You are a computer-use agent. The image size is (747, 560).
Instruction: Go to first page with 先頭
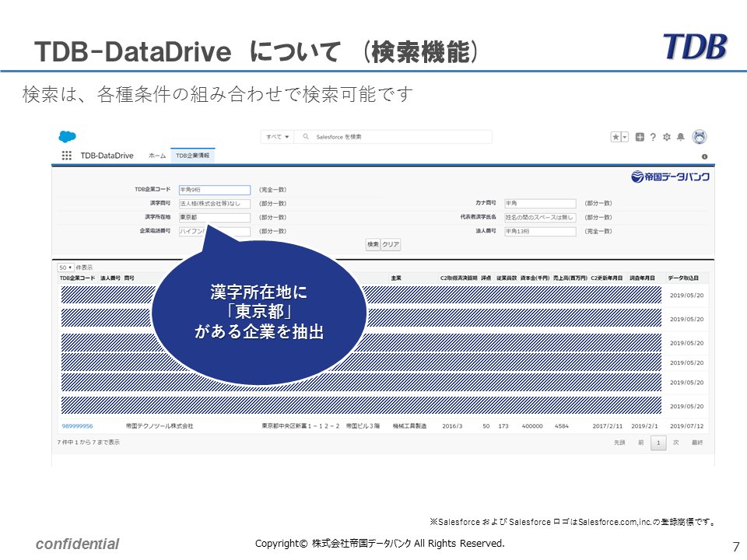(x=619, y=443)
